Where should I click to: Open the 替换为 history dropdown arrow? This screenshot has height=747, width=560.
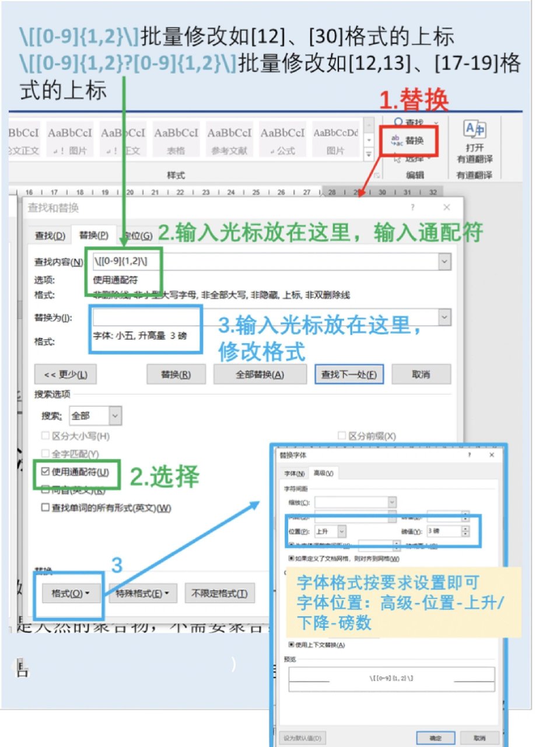(x=444, y=317)
